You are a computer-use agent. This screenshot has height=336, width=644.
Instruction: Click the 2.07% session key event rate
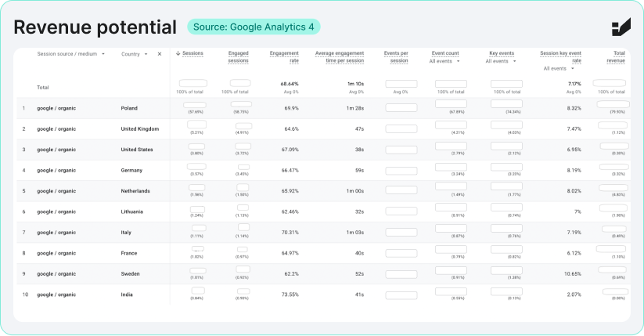click(574, 294)
